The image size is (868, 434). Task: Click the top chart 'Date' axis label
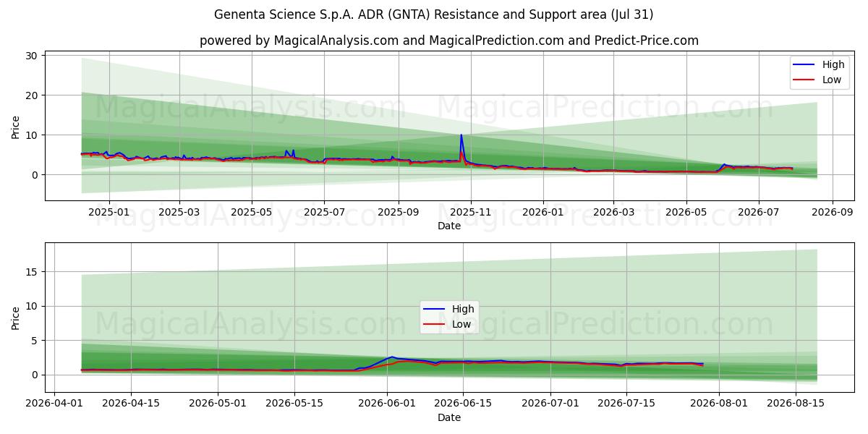(x=449, y=226)
